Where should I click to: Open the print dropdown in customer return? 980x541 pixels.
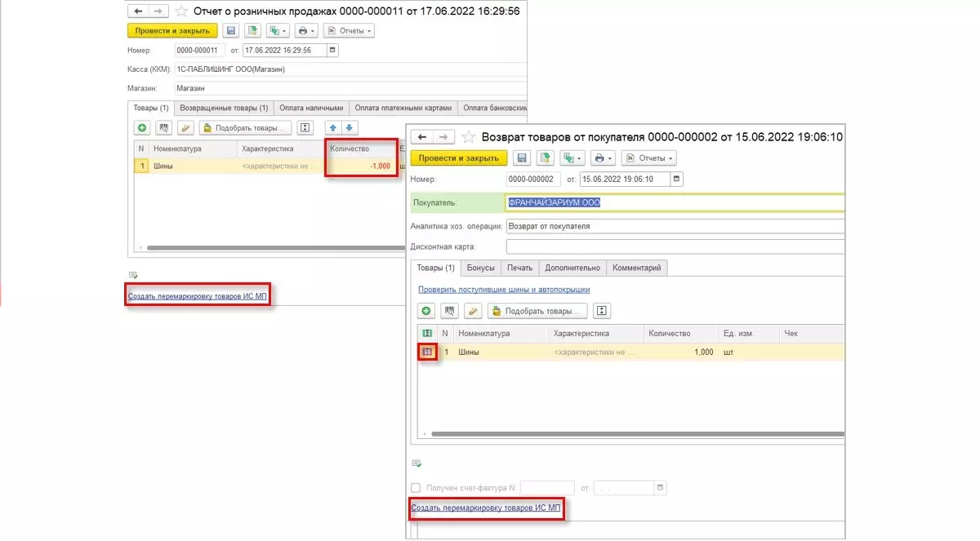(x=603, y=157)
